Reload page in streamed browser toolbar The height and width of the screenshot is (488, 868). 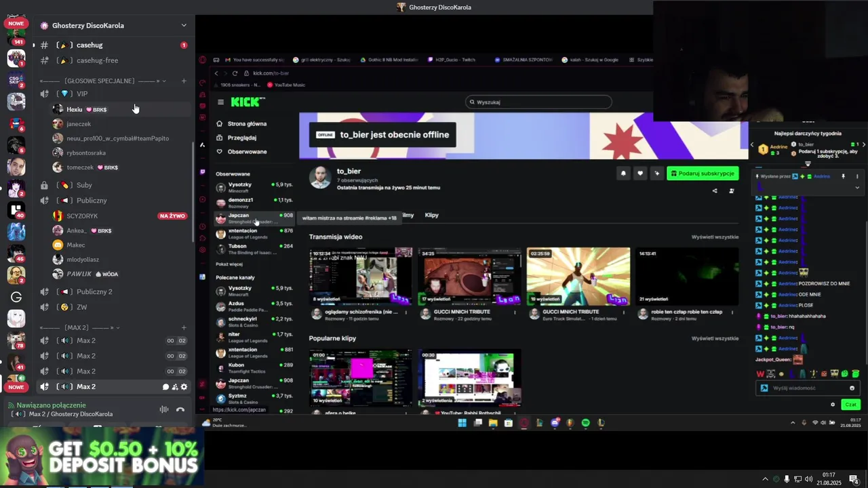tap(235, 73)
